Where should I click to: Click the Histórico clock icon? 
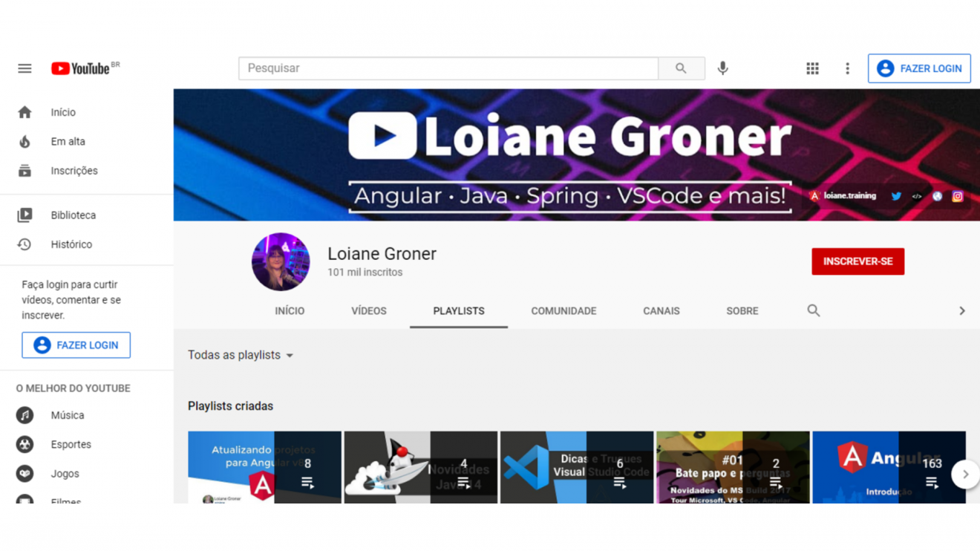tap(24, 244)
